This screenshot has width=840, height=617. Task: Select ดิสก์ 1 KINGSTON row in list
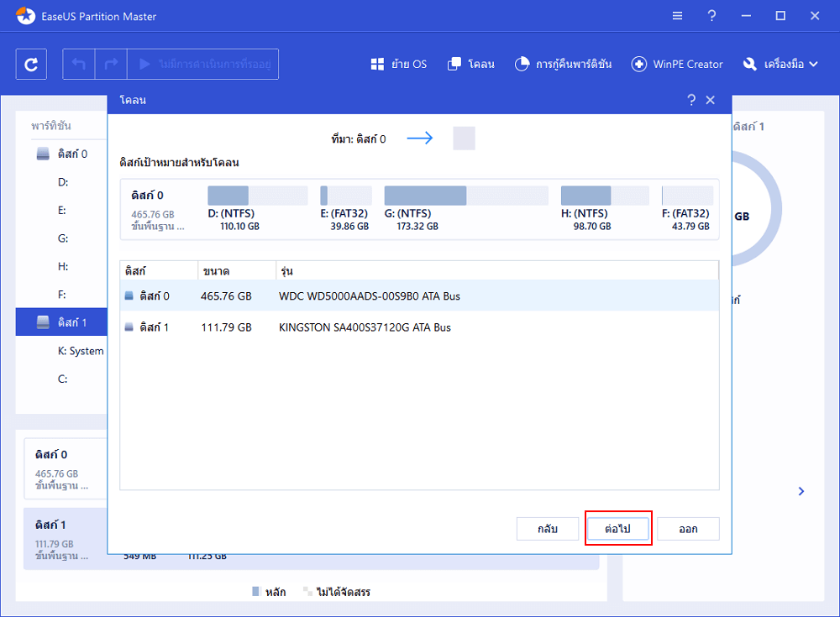click(x=419, y=327)
